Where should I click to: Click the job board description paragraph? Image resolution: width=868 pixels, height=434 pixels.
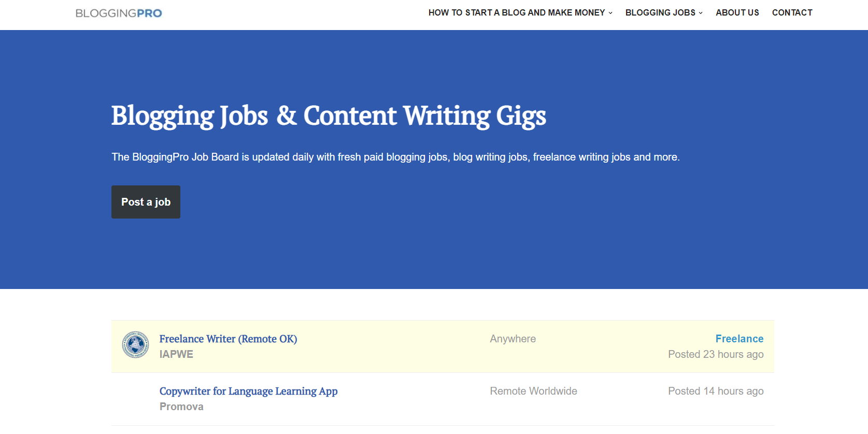click(395, 157)
